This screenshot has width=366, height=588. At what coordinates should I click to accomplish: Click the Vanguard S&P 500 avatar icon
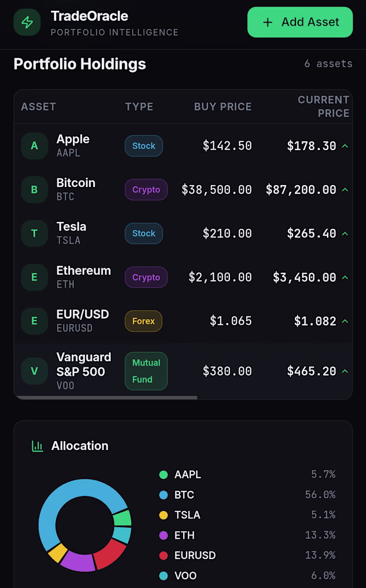[x=34, y=372]
